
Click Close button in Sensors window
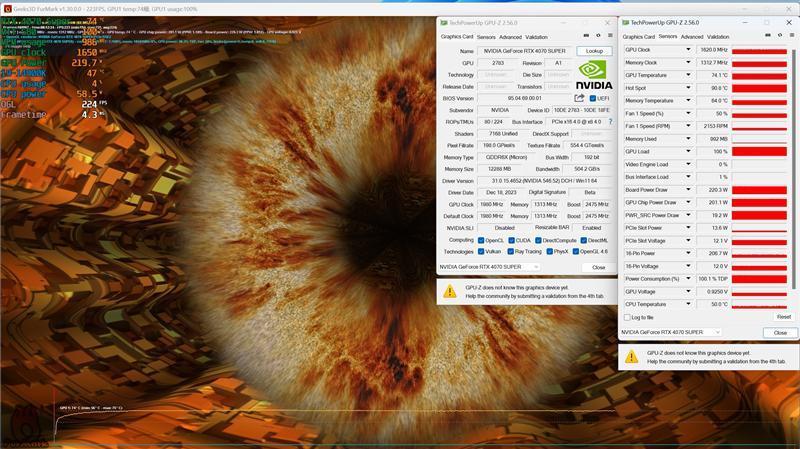tap(780, 333)
